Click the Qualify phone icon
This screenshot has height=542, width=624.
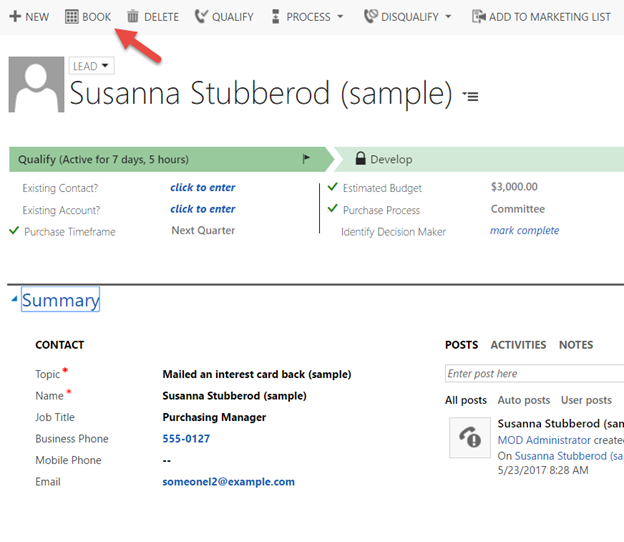tap(201, 17)
